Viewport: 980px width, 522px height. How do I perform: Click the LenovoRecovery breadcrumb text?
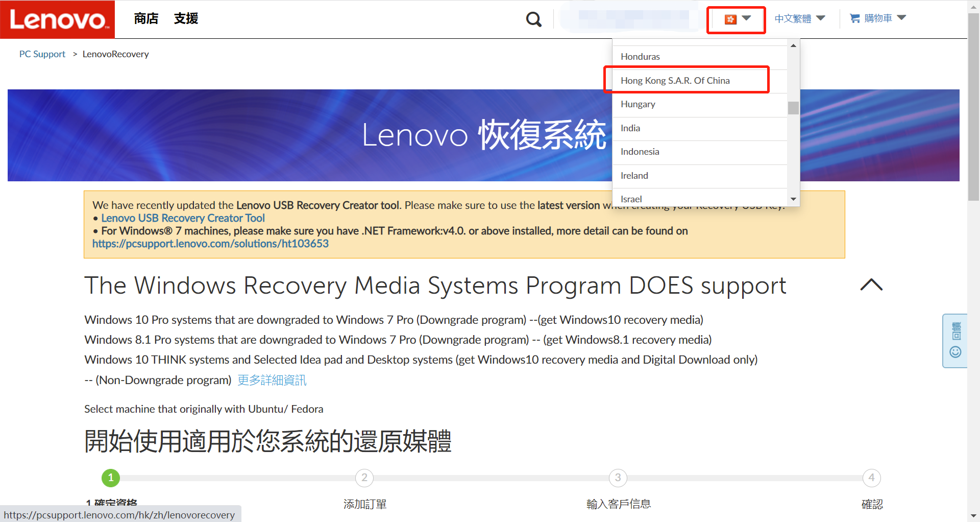116,54
